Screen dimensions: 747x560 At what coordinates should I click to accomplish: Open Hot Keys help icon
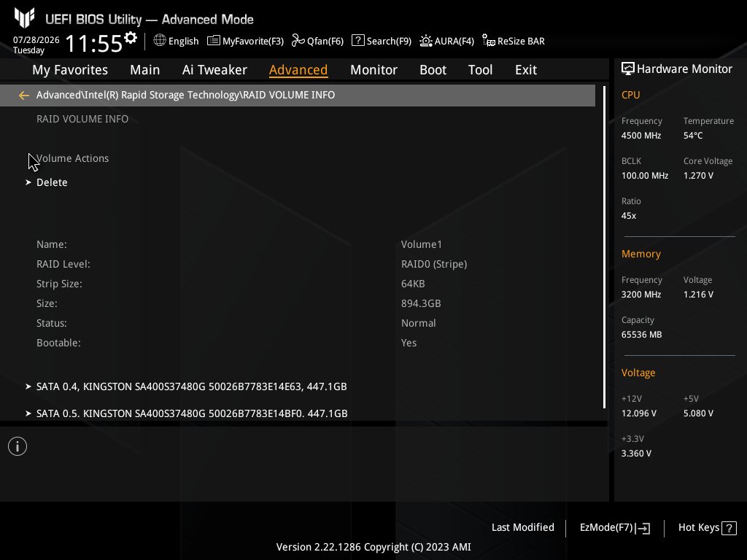coord(729,528)
